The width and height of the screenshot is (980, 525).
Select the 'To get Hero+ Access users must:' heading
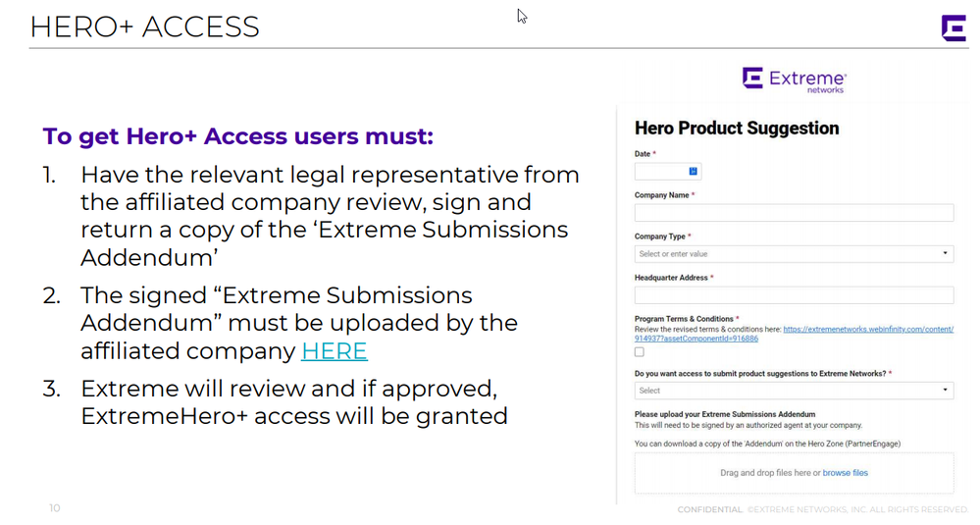coord(237,136)
